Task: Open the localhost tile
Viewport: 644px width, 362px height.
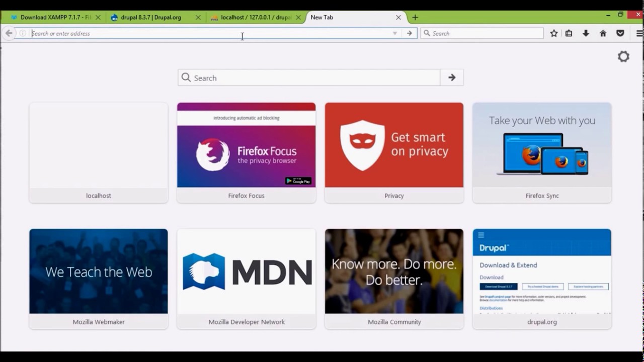Action: (99, 153)
